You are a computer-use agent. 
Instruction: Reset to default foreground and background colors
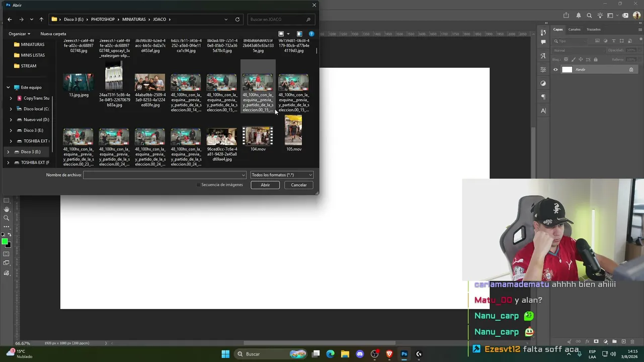point(3,235)
